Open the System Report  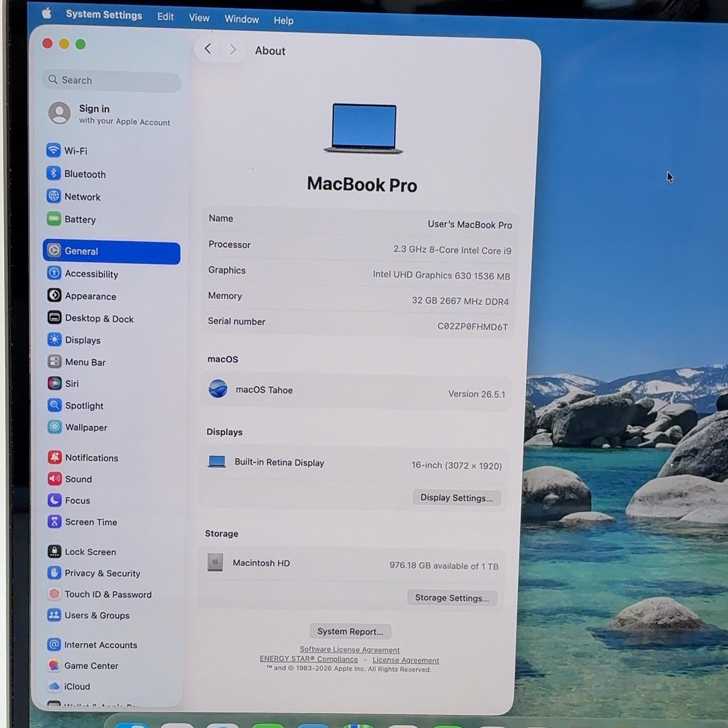click(x=350, y=631)
